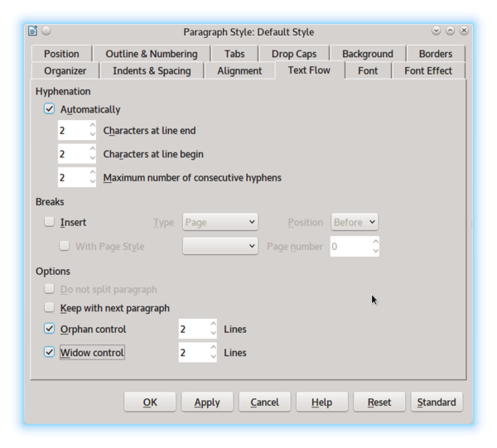The height and width of the screenshot is (448, 497).
Task: Open Help for this dialog
Action: (x=322, y=402)
